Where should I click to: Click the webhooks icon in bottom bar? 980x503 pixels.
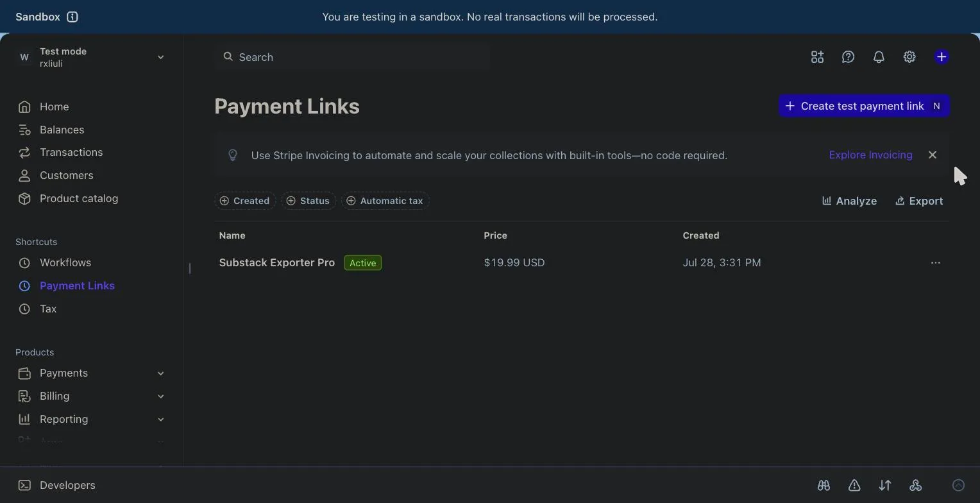(x=916, y=485)
